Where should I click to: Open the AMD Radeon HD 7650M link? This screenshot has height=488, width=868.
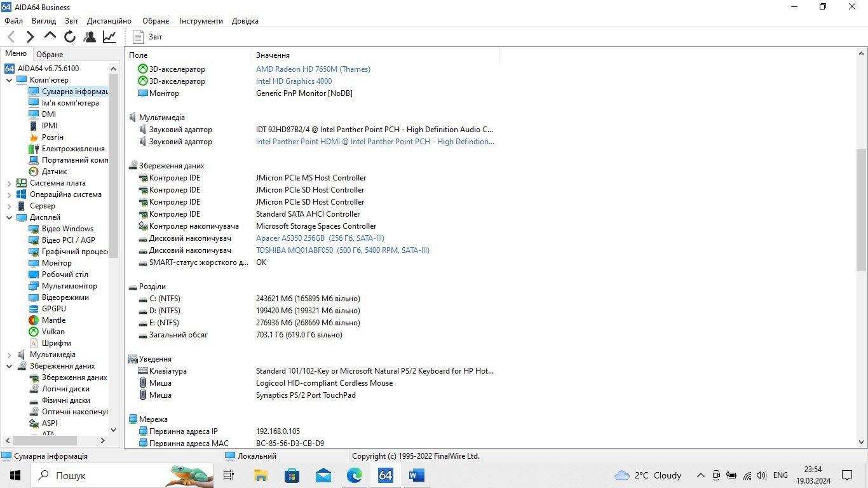[313, 69]
